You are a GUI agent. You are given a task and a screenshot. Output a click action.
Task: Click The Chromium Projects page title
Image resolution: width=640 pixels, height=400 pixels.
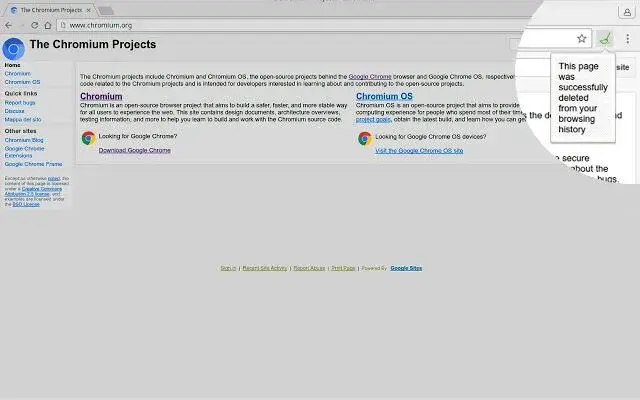pos(93,44)
